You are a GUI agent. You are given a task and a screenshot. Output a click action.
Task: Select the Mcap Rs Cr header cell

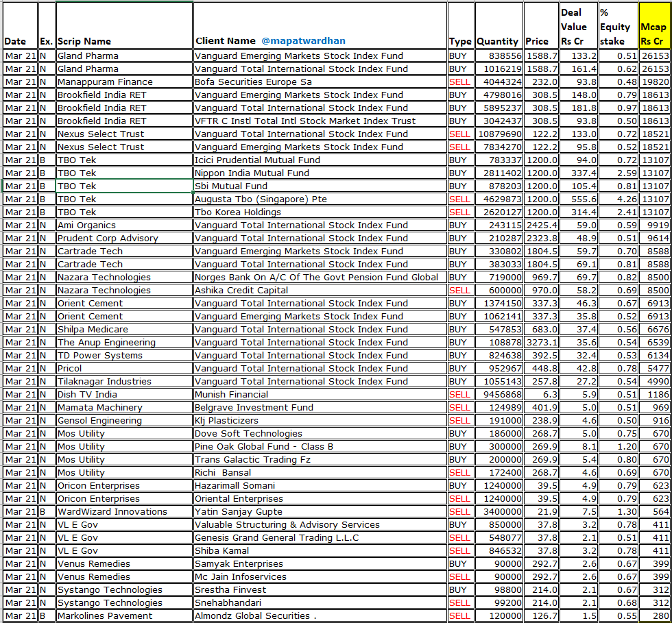point(655,25)
